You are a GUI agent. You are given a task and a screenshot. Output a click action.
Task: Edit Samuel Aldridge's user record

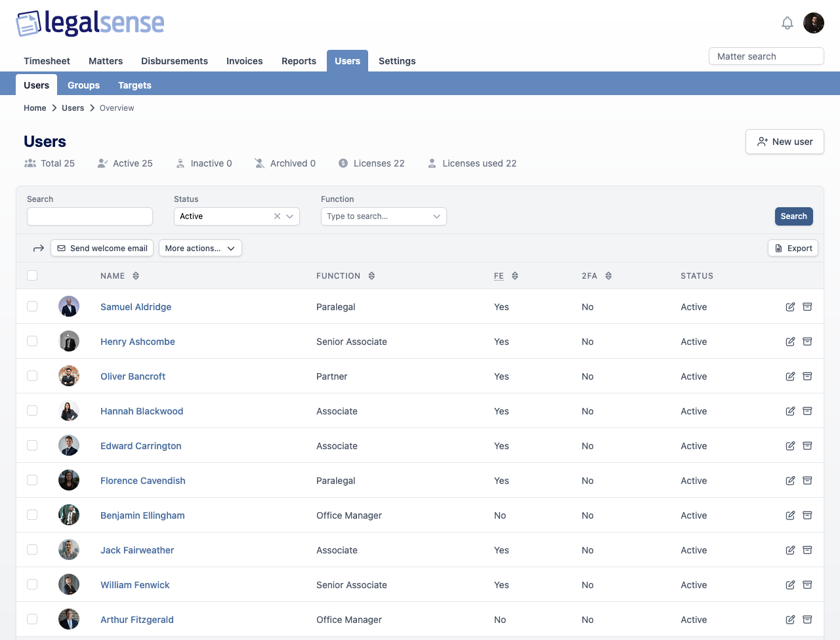click(790, 307)
